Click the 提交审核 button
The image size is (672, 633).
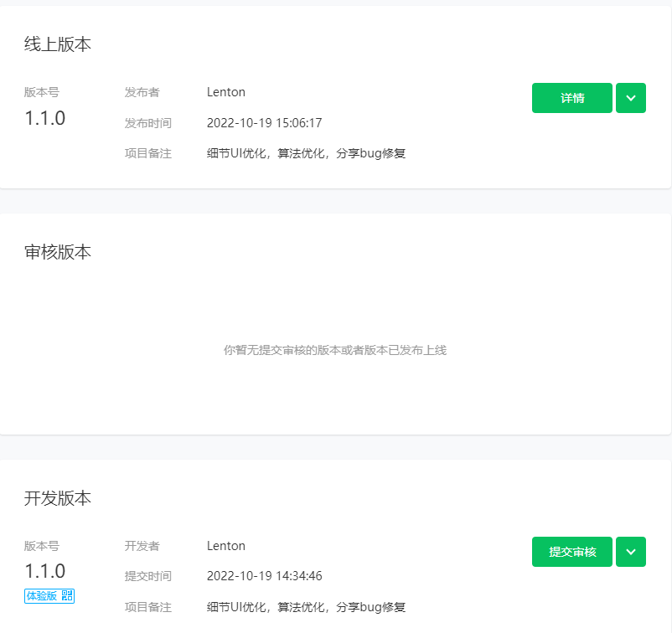[x=571, y=552]
